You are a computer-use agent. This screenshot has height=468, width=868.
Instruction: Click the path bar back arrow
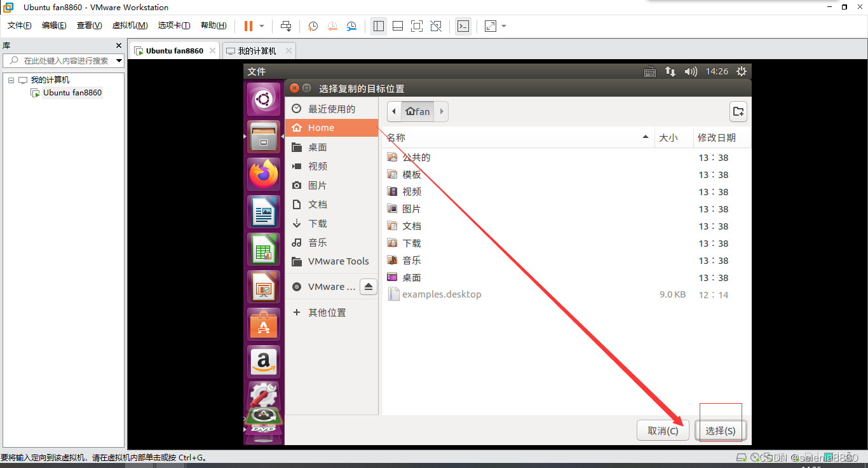click(394, 111)
